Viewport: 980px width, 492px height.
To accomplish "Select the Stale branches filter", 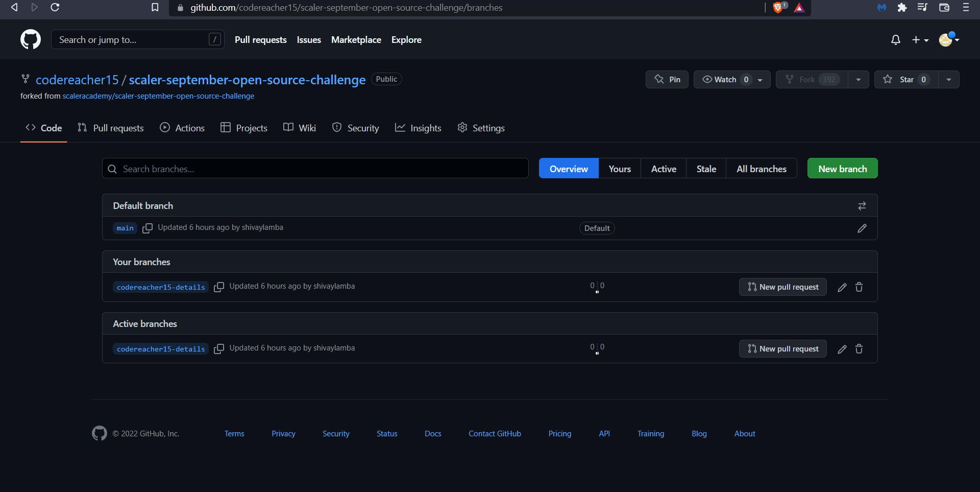I will [x=706, y=169].
